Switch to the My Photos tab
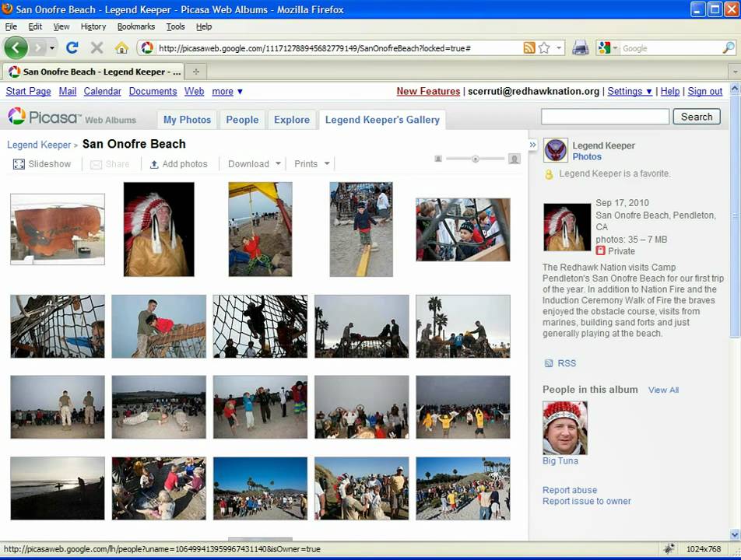741x560 pixels. (187, 120)
